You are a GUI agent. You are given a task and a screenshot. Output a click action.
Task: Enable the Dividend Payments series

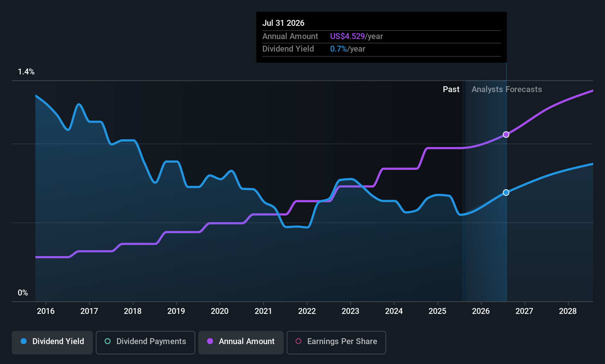coord(145,342)
